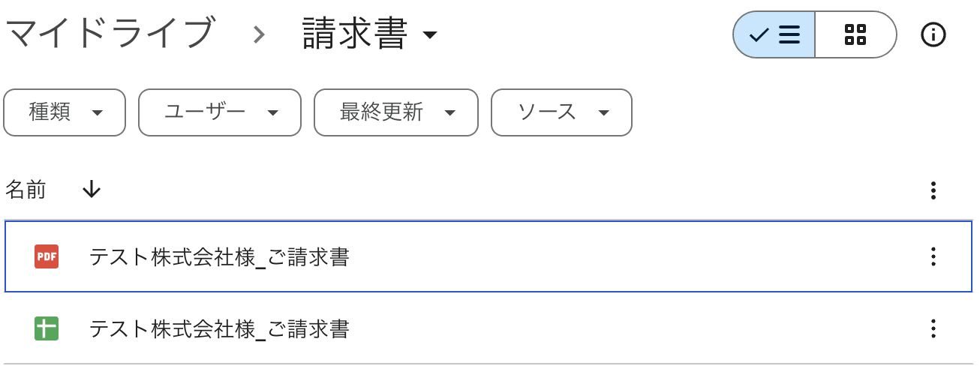980x369 pixels.
Task: Switch to grid layout view
Action: 855,34
